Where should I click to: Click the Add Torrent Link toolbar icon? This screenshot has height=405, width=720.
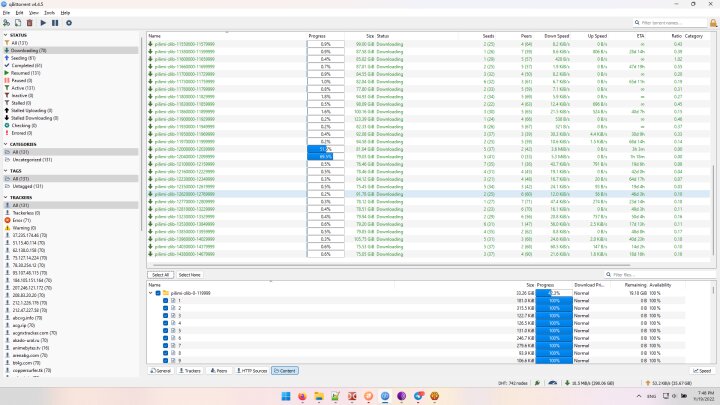point(5,22)
